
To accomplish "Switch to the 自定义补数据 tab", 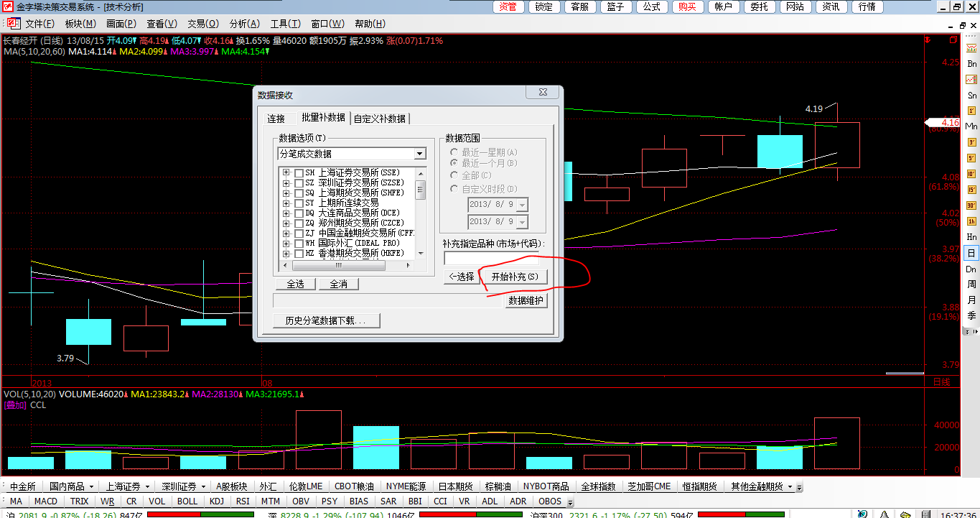I will [380, 119].
